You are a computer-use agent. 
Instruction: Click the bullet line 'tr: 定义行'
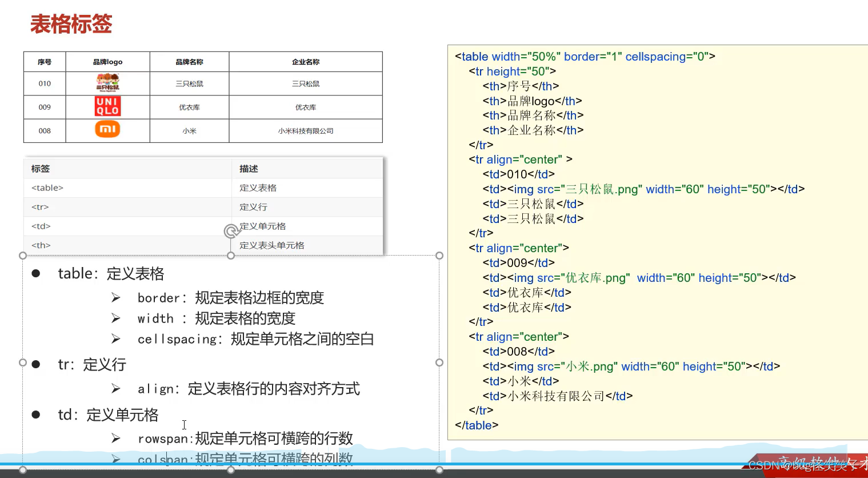coord(92,365)
